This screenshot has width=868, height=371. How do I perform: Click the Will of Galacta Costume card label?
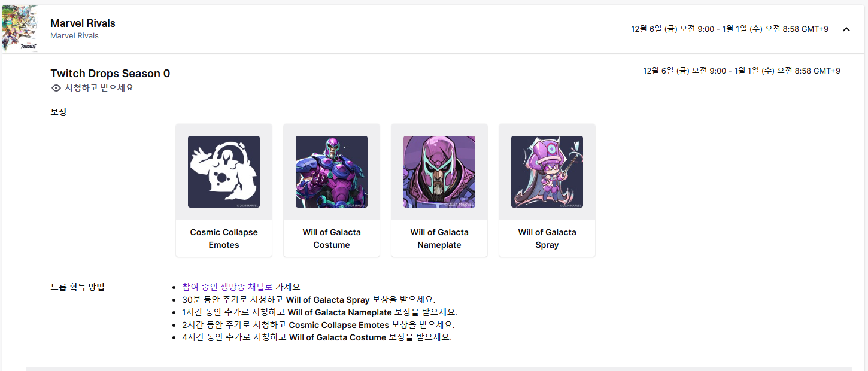(332, 238)
